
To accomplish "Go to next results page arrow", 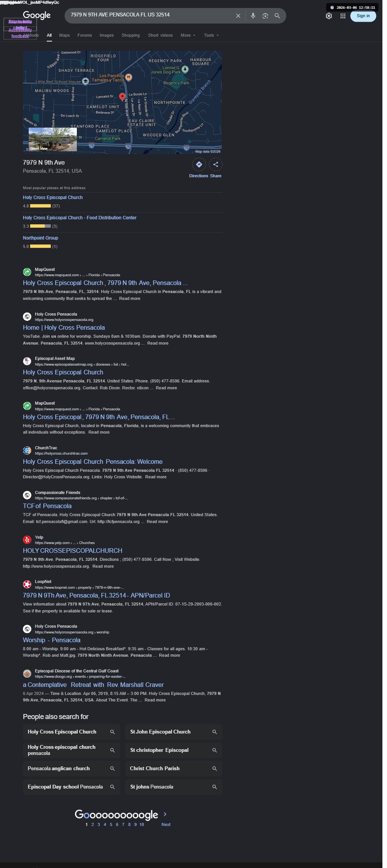I will [x=165, y=814].
